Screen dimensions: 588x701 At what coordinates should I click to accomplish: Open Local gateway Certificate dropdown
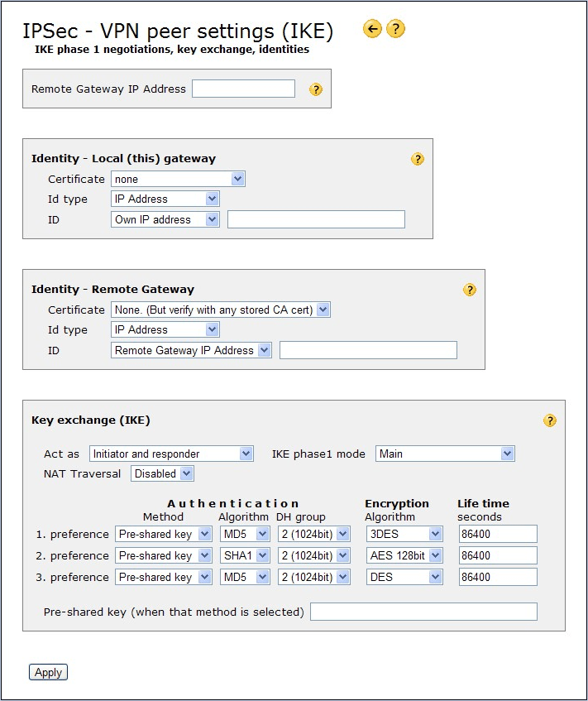coord(178,179)
